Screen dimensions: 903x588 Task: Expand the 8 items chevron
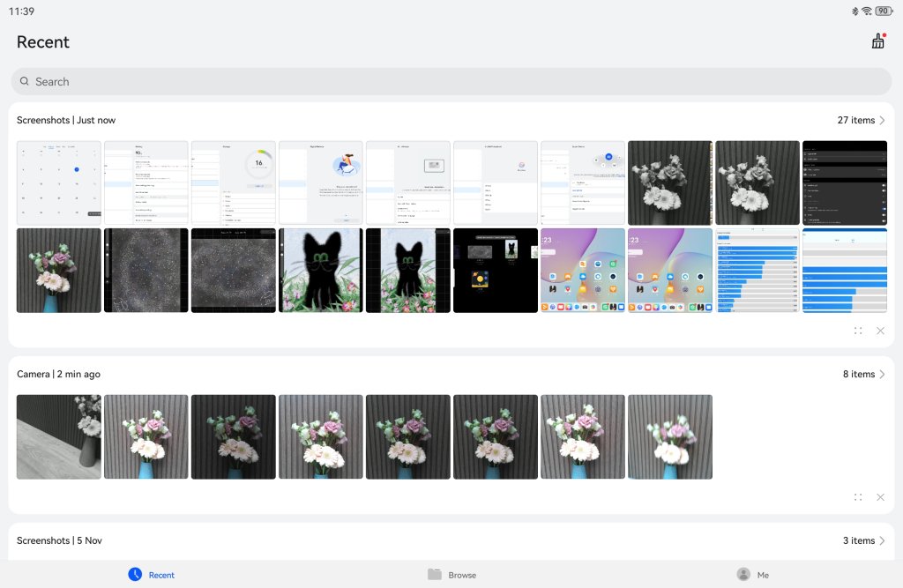pos(882,374)
